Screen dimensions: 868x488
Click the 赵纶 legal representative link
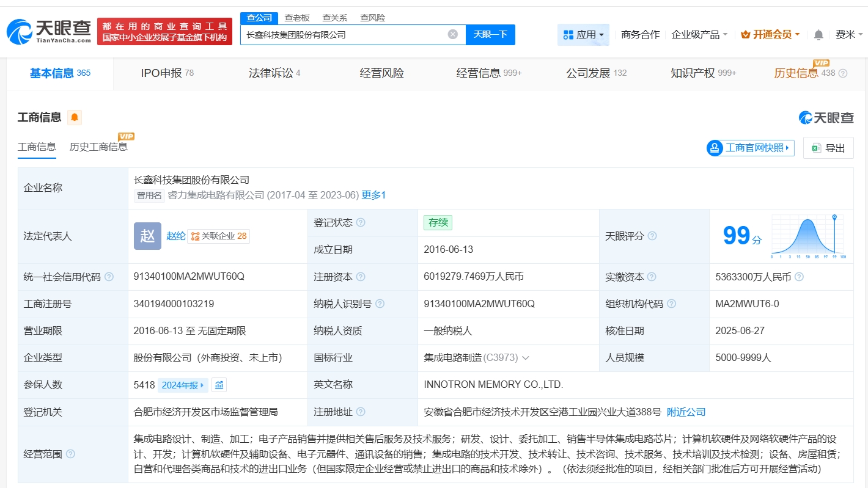pyautogui.click(x=176, y=236)
